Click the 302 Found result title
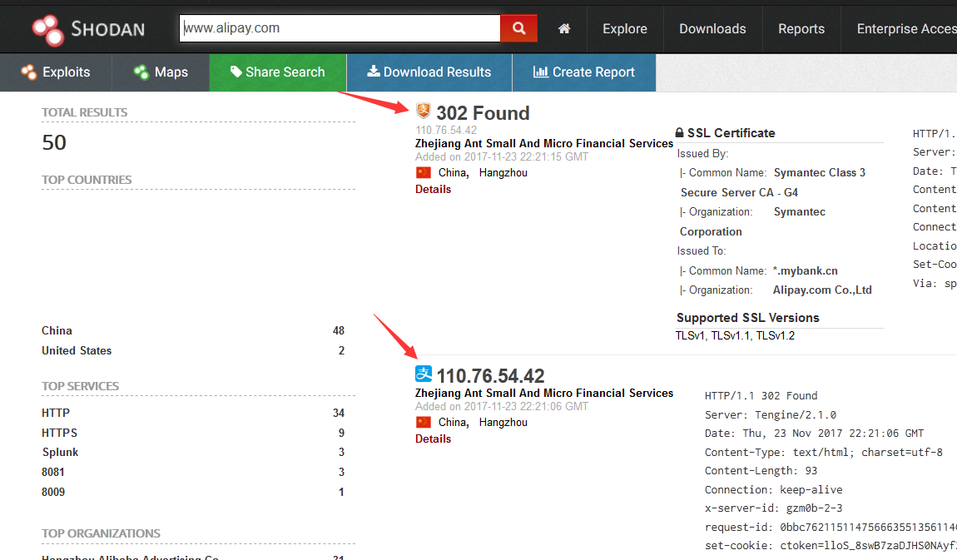The image size is (957, 560). click(483, 113)
